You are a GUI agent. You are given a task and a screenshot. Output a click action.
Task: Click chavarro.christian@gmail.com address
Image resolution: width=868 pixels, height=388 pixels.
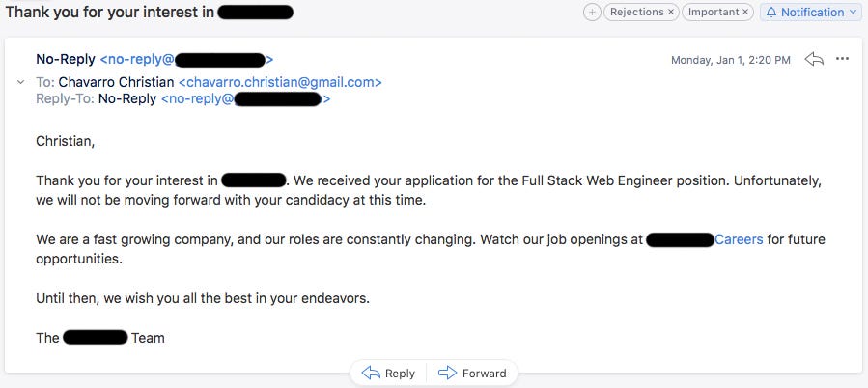tap(280, 82)
